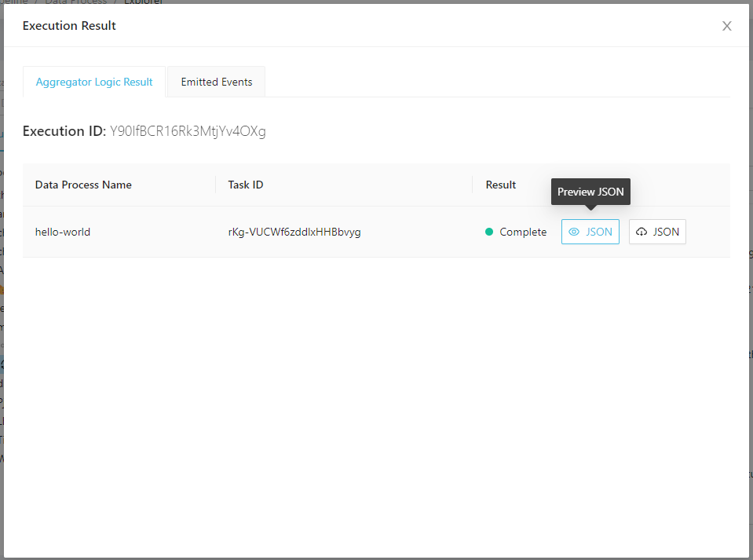
Task: Click the empty header space right of the tabs
Action: [495, 82]
